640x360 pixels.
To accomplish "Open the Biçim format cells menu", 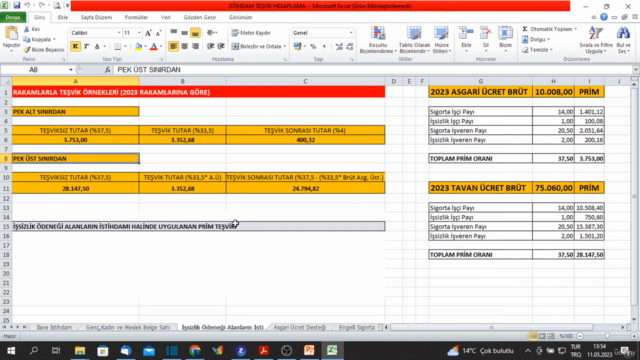I will [x=505, y=39].
